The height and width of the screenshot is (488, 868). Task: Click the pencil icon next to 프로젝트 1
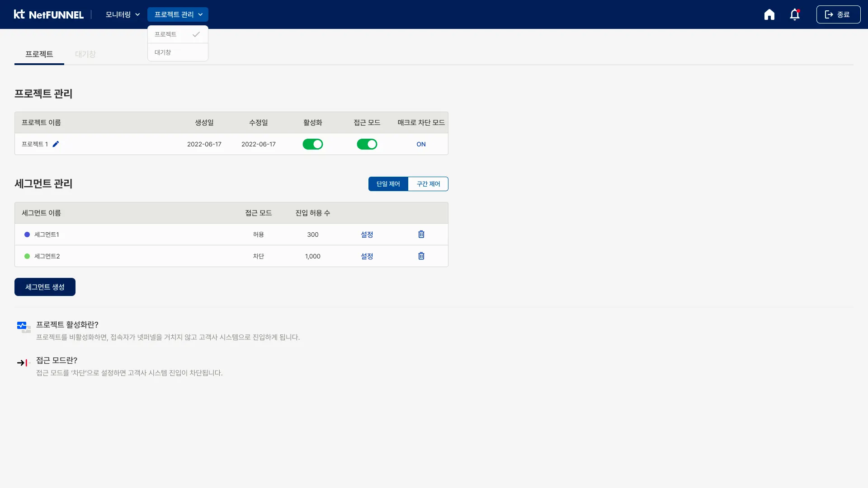pos(56,144)
